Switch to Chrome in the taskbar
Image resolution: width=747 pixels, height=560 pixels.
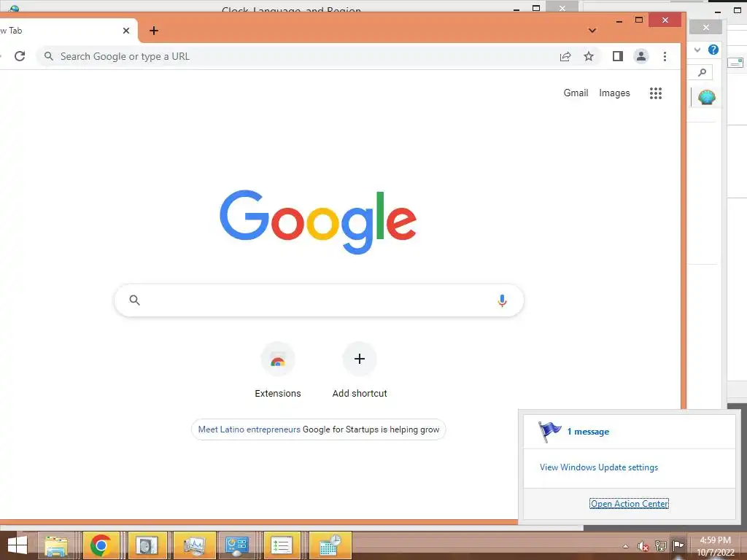click(101, 545)
